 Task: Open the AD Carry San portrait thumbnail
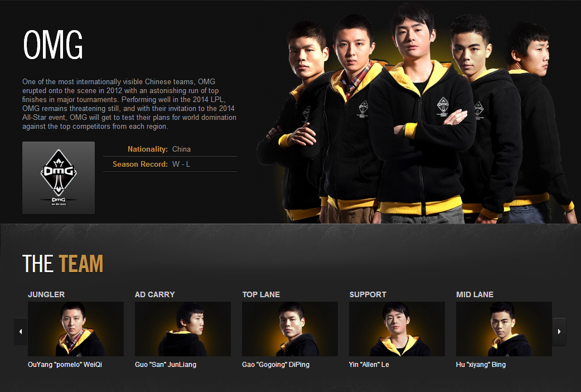183,329
